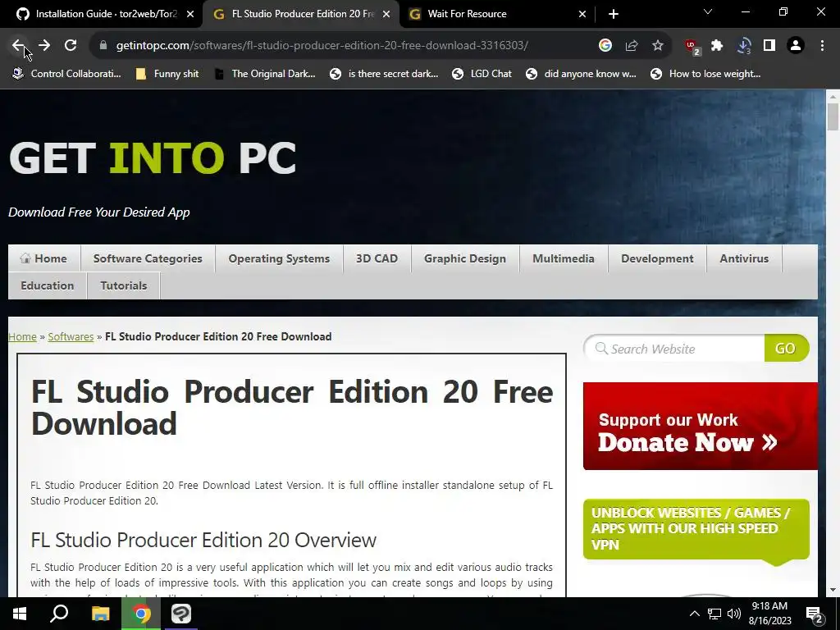The image size is (840, 630).
Task: Open 'How to lose weight...' bookmark
Action: pyautogui.click(x=705, y=74)
